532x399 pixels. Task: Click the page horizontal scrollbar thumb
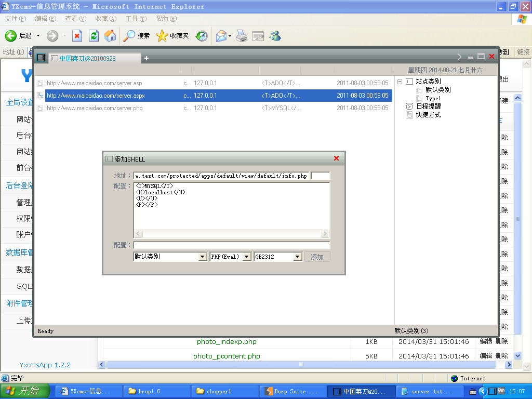pos(301,364)
